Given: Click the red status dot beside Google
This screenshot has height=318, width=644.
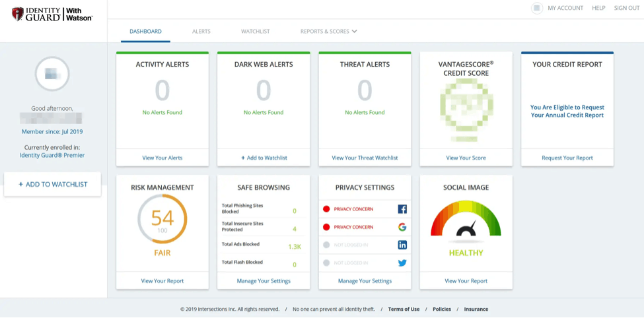Looking at the screenshot, I should [x=326, y=227].
